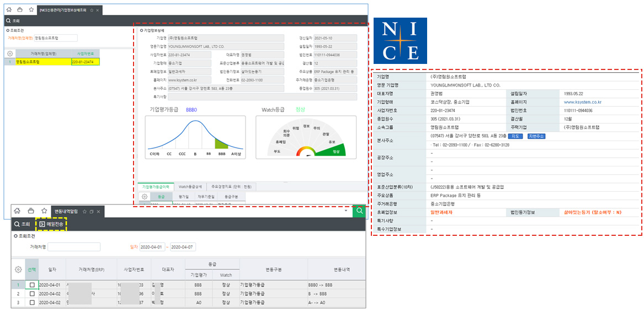Select the 'B -> BBB' change detail cell
The height and width of the screenshot is (313, 644).
337,294
